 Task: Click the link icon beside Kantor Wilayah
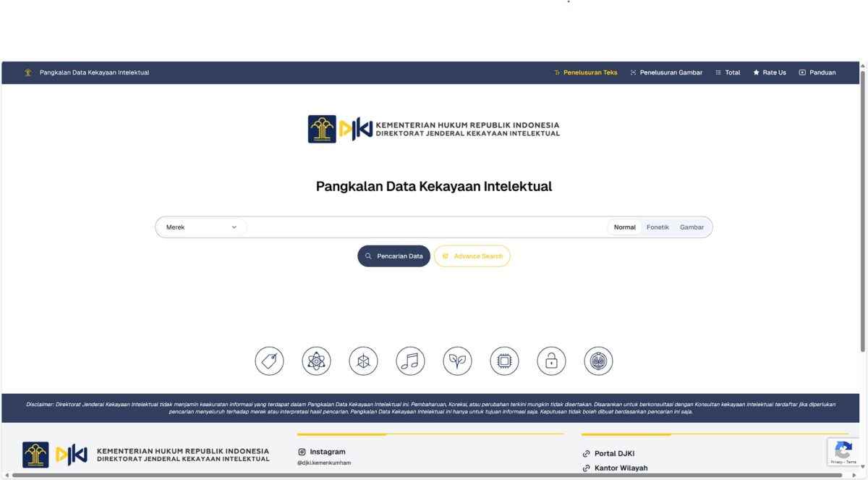pyautogui.click(x=586, y=468)
